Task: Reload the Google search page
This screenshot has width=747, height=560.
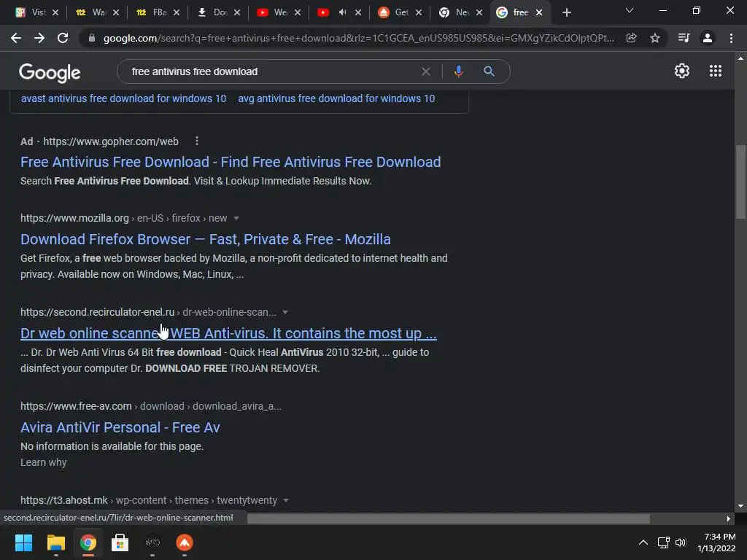Action: tap(63, 38)
